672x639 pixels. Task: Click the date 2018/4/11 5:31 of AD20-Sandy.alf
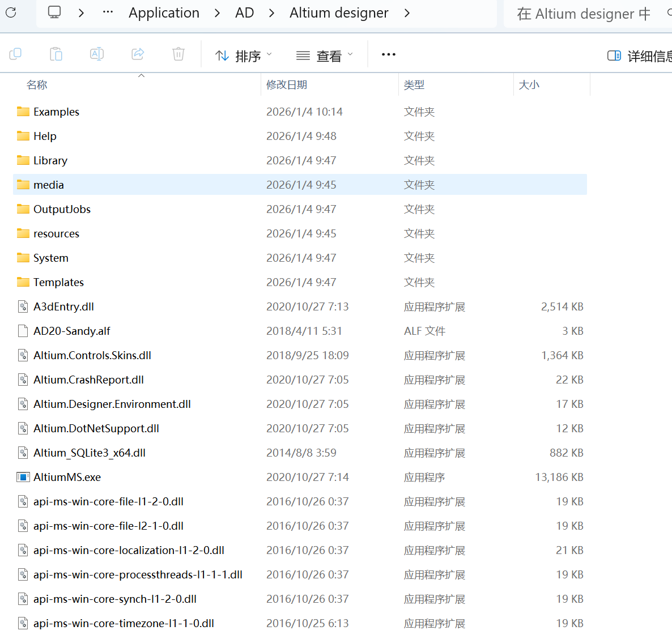pyautogui.click(x=304, y=331)
